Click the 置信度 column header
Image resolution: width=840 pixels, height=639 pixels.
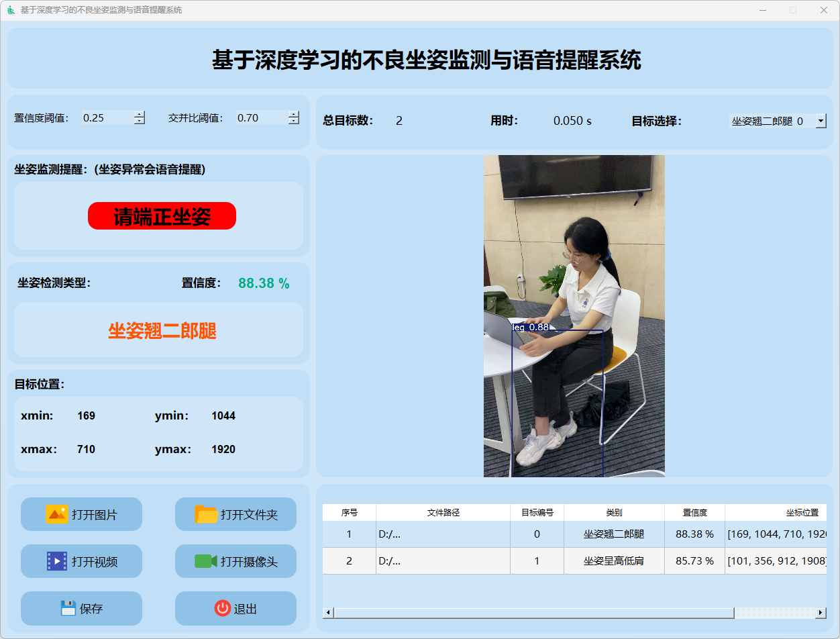point(694,513)
